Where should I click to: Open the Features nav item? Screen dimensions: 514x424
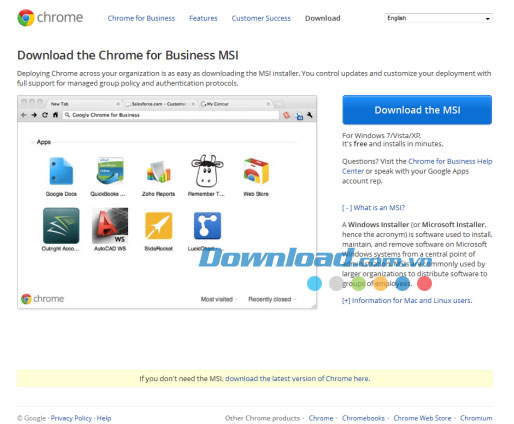coord(203,18)
